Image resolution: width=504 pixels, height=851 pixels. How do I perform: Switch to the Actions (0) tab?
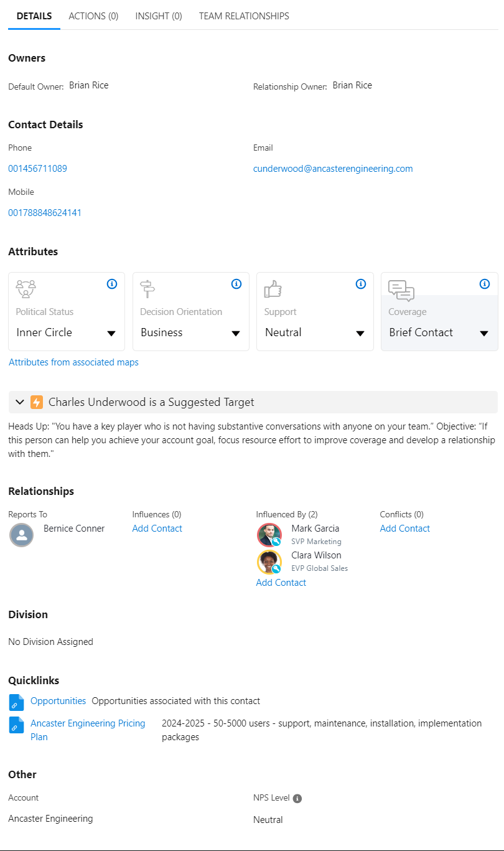coord(93,16)
